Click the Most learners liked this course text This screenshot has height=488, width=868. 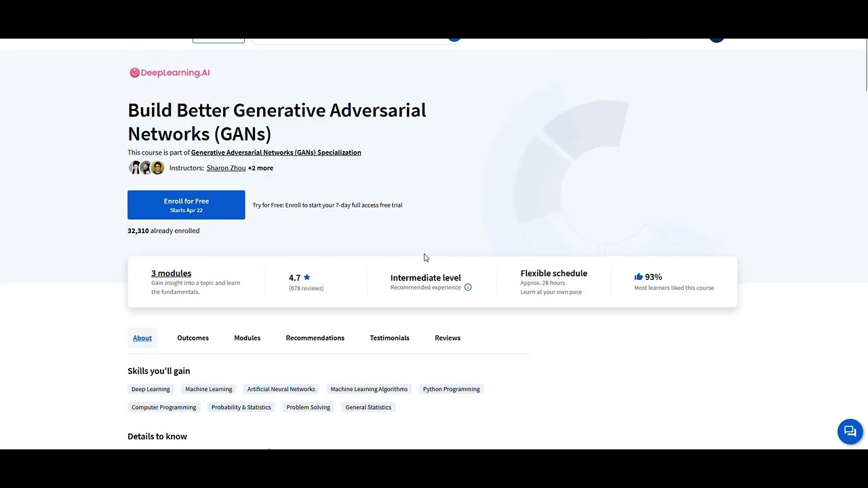(x=674, y=288)
